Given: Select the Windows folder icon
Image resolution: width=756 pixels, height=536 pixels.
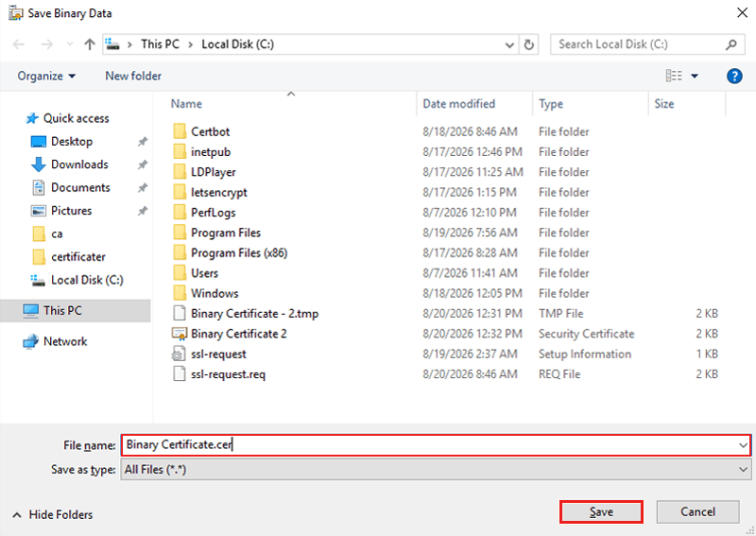Looking at the screenshot, I should tap(180, 293).
